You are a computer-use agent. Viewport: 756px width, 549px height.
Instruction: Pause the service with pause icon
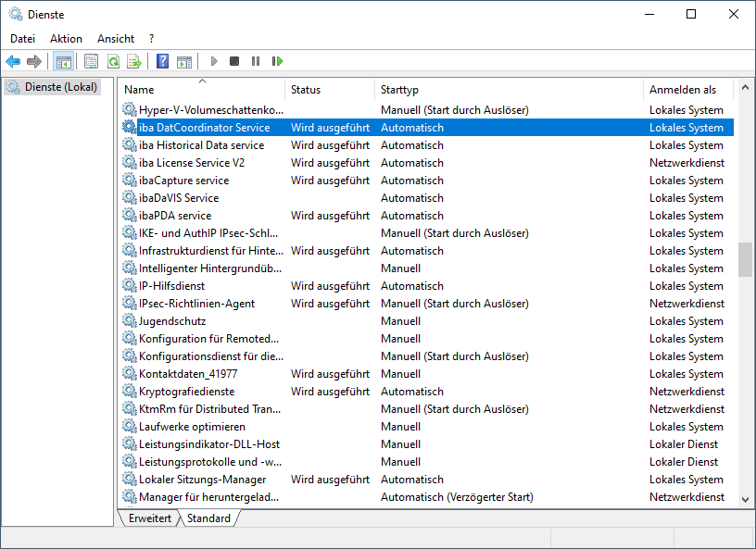point(256,61)
